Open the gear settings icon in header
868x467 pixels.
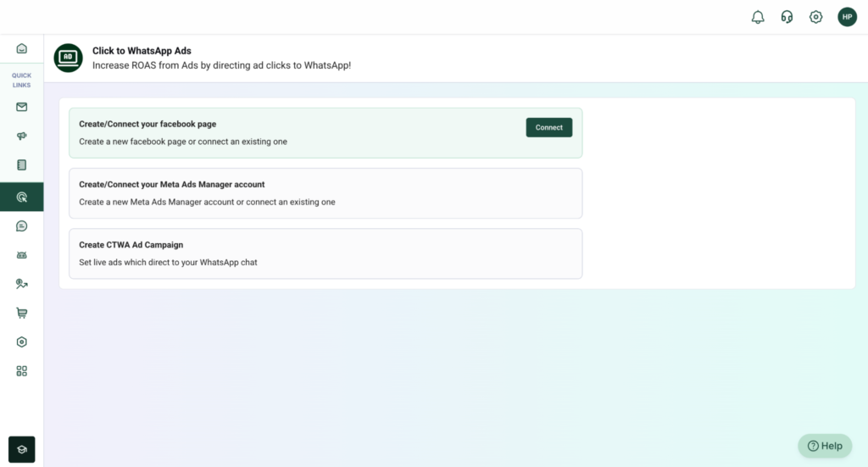(816, 17)
